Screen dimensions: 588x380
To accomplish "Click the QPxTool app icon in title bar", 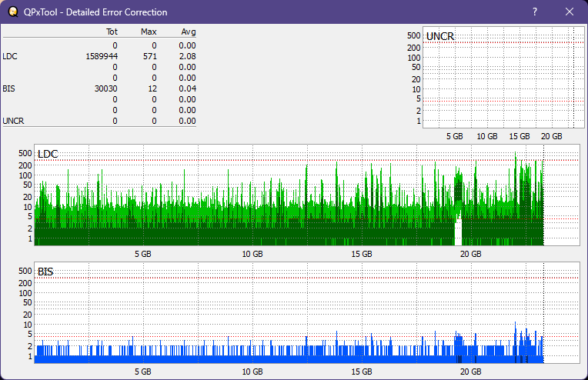I will (13, 12).
